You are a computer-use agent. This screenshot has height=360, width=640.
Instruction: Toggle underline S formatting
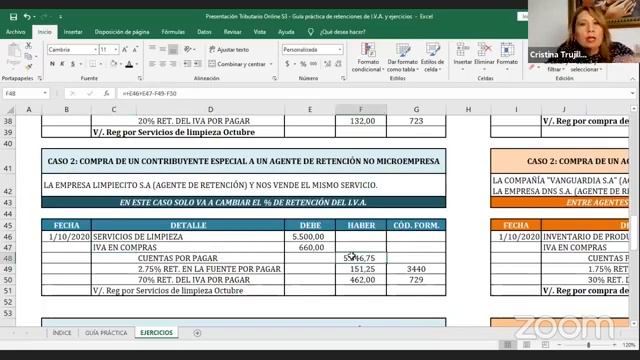[73, 64]
